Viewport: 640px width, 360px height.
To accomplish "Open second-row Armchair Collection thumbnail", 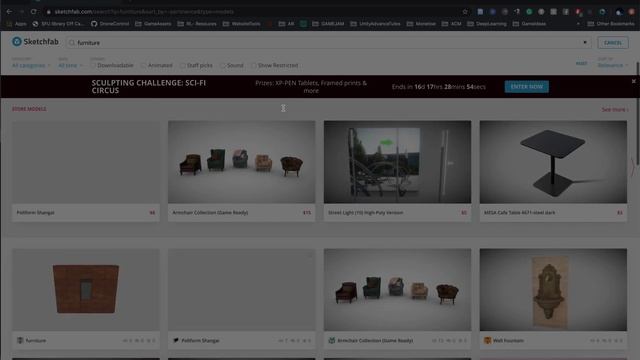I will [397, 289].
